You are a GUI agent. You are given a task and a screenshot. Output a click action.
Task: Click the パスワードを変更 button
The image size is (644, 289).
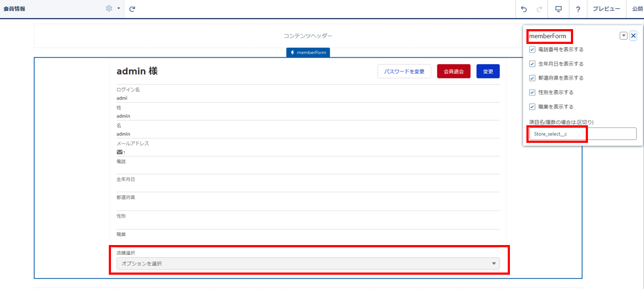(404, 71)
